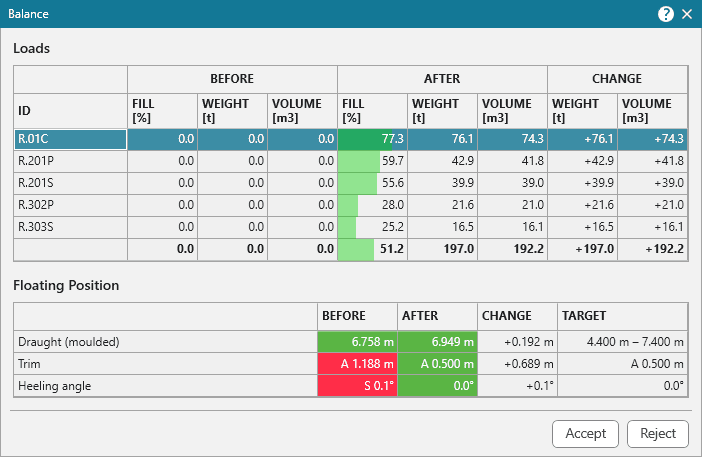Click the BEFORE group header in Loads
Screen dimensions: 702x457
coord(232,79)
